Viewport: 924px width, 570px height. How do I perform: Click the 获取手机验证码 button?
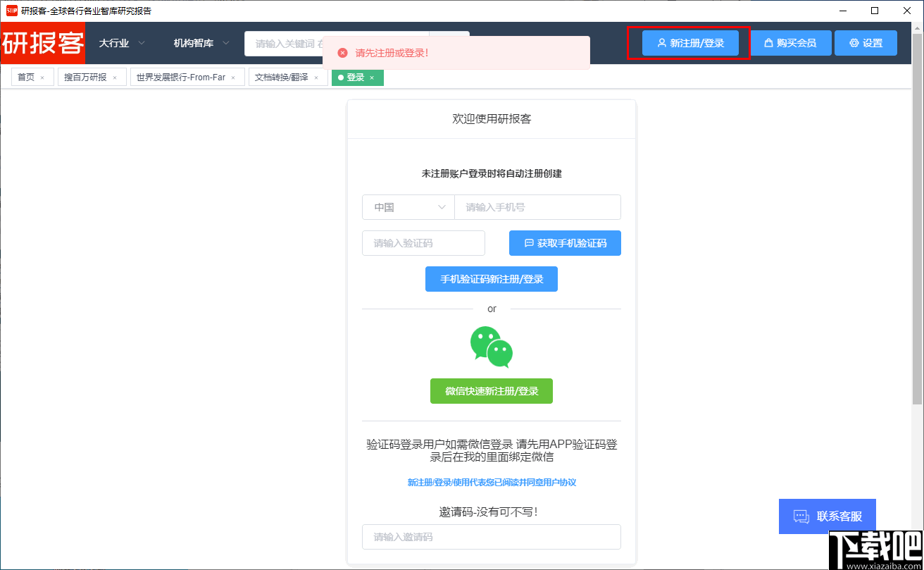[565, 242]
